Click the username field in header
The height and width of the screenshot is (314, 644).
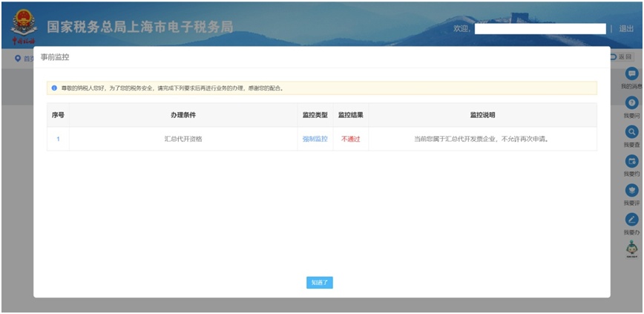click(x=539, y=28)
